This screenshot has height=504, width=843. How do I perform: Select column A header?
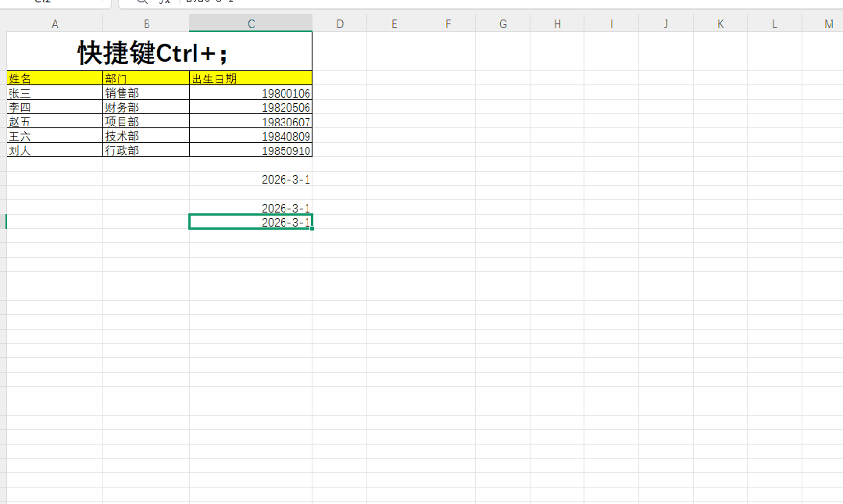click(x=55, y=23)
